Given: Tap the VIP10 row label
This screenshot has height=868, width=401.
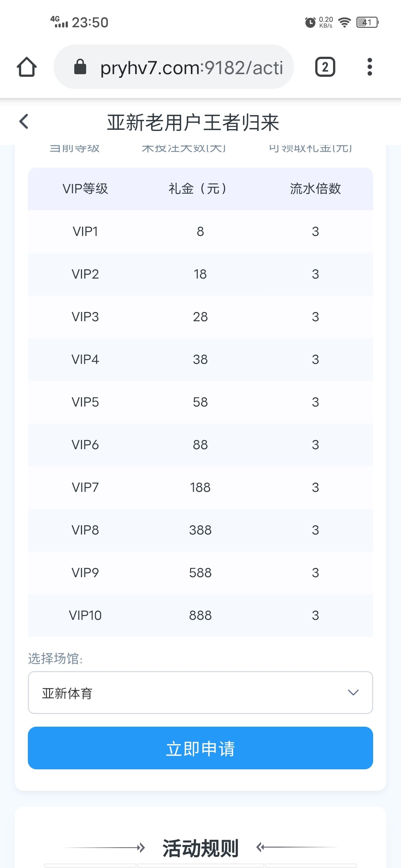Looking at the screenshot, I should point(85,615).
